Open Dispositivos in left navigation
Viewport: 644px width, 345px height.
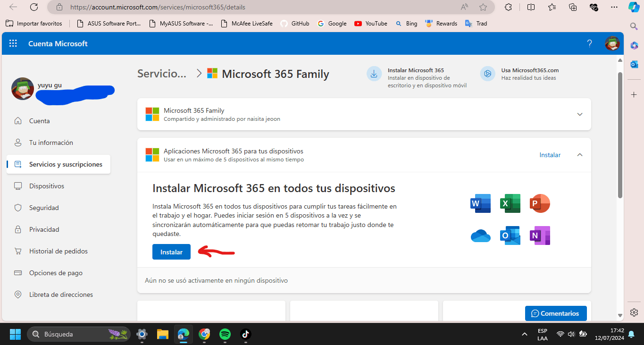coord(58,186)
